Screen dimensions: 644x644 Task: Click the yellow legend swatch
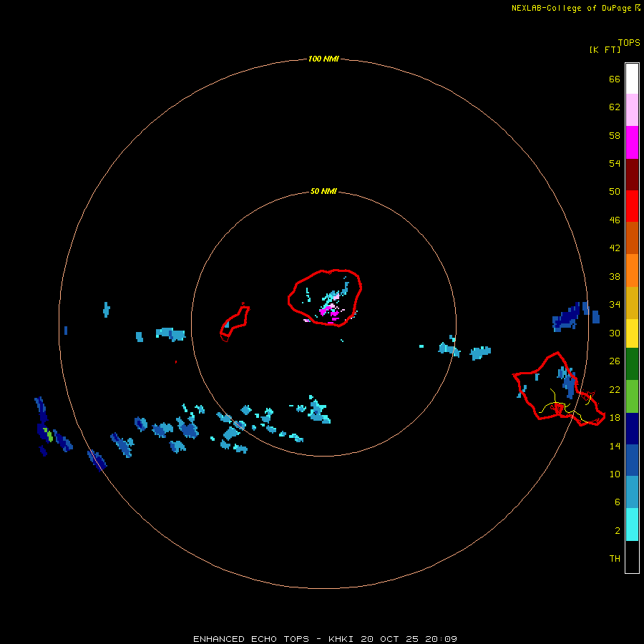[x=632, y=333]
